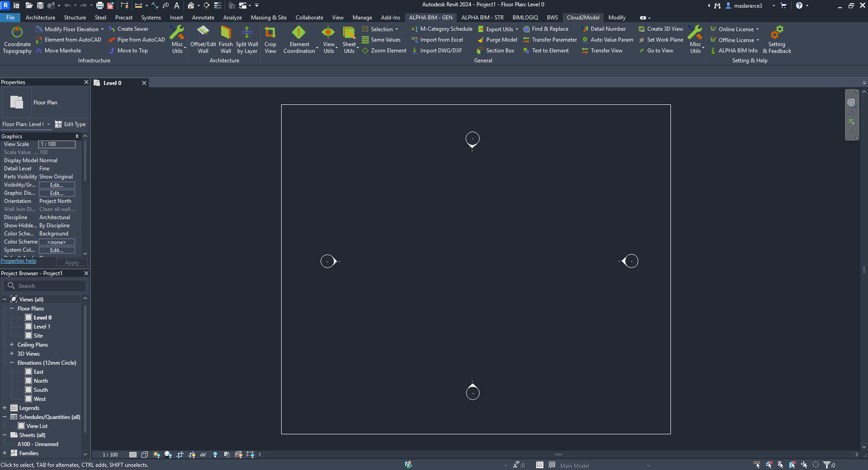Click the Visual Style cube icon
This screenshot has height=470, width=868.
[x=145, y=455]
